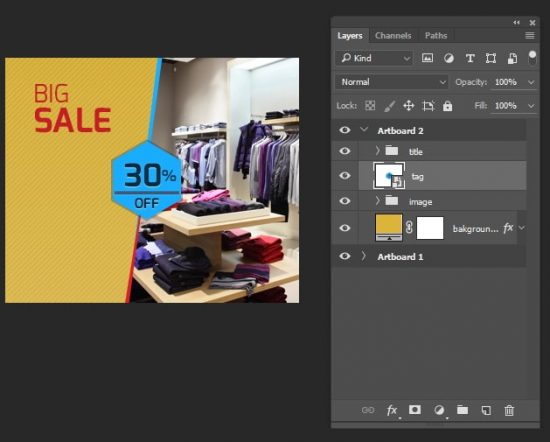Select the image group name
The width and height of the screenshot is (550, 442).
420,202
